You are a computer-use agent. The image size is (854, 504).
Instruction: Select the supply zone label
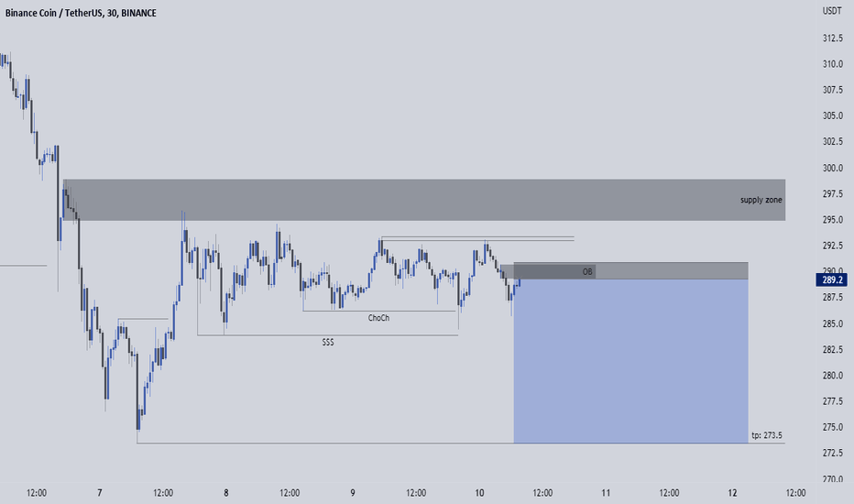tap(761, 200)
